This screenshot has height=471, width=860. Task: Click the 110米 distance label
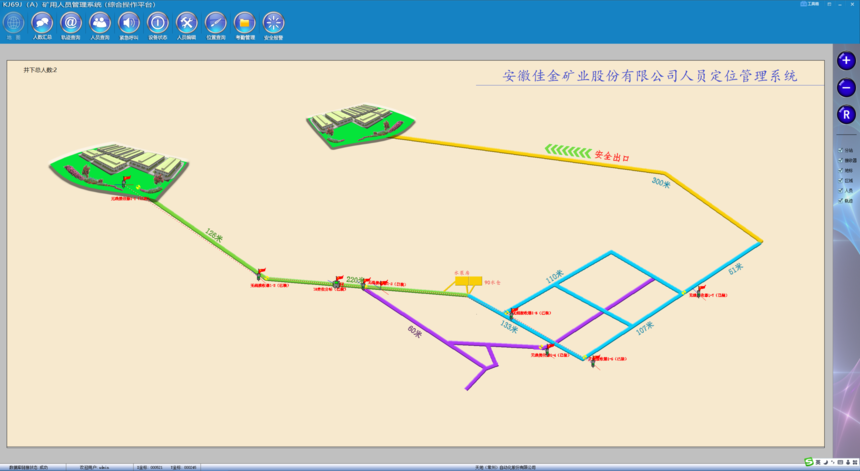555,276
